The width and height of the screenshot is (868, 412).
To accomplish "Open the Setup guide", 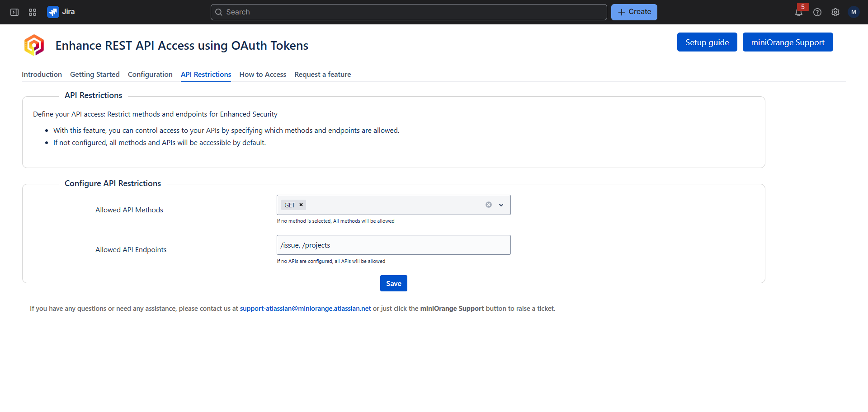I will 707,42.
